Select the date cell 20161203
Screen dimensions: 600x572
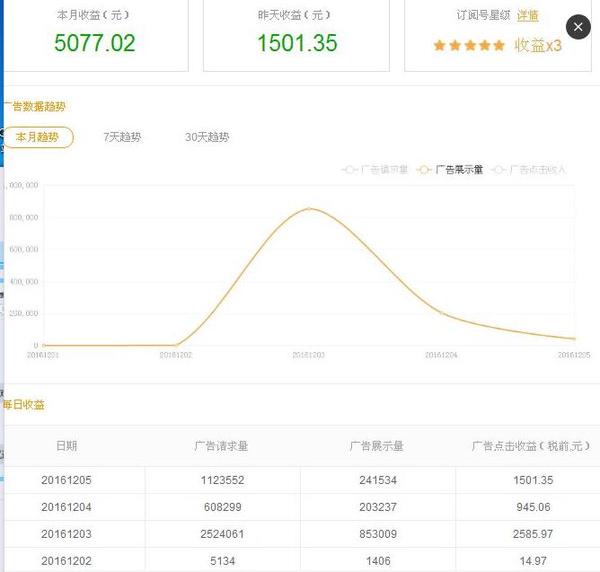[66, 534]
